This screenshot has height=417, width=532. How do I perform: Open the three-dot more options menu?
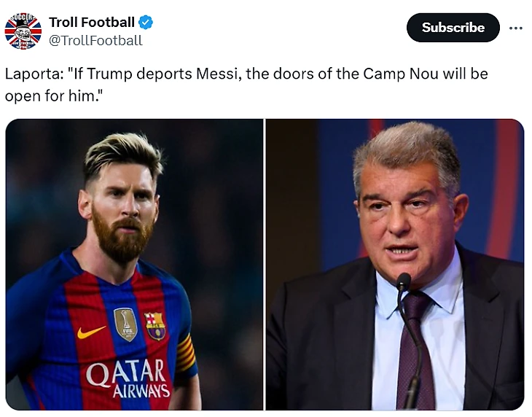(x=515, y=28)
